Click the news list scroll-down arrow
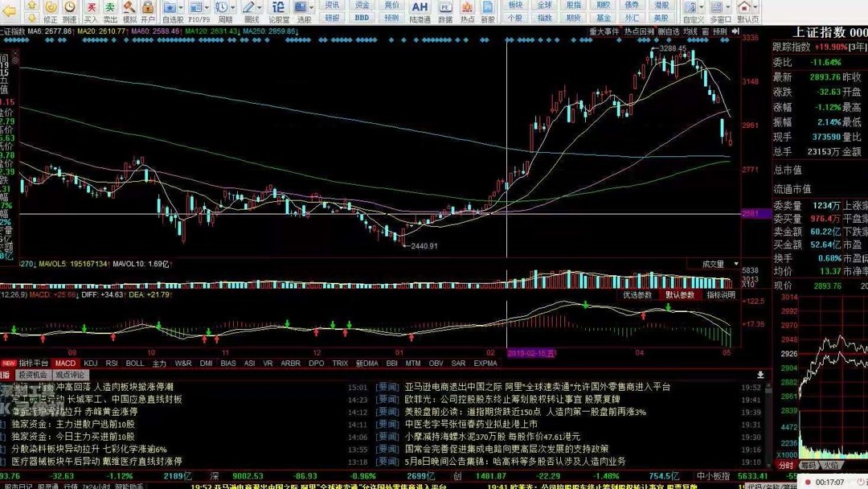Screen dimensions: 868x489 point(760,372)
